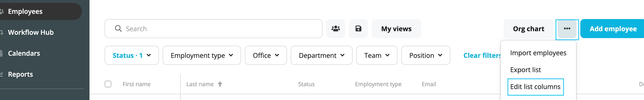This screenshot has width=644, height=100.
Task: Open Reports in the sidebar
Action: [x=20, y=74]
